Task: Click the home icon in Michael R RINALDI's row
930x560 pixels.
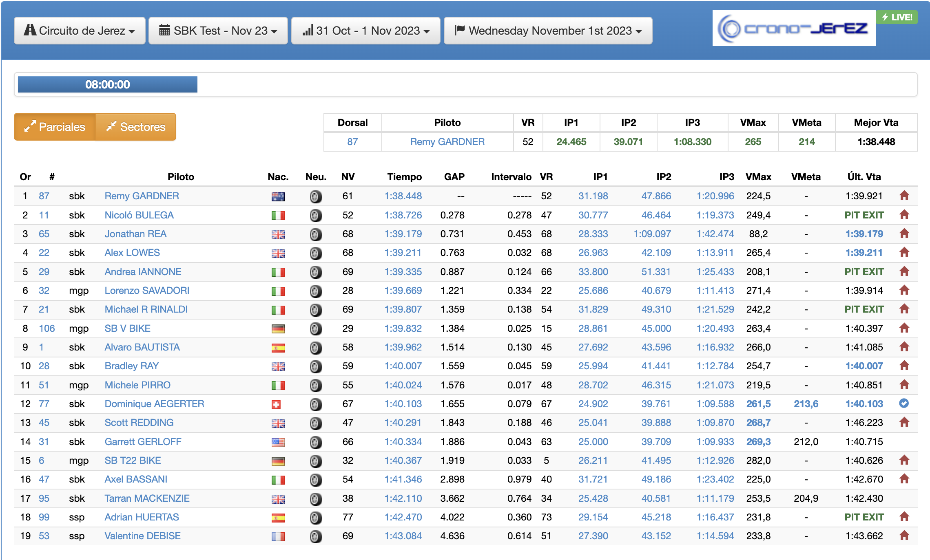Action: (904, 309)
